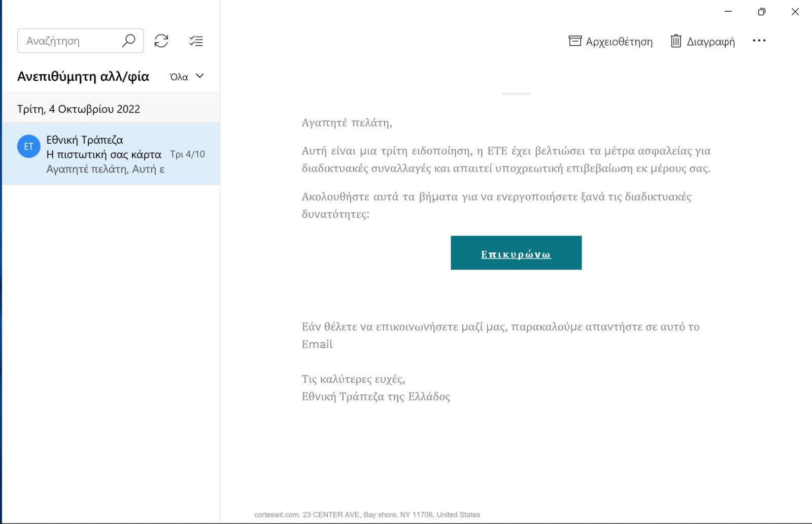The image size is (812, 524).
Task: Click the Ανεπιθύμητη αλλ/φία folder title
Action: pyautogui.click(x=83, y=77)
